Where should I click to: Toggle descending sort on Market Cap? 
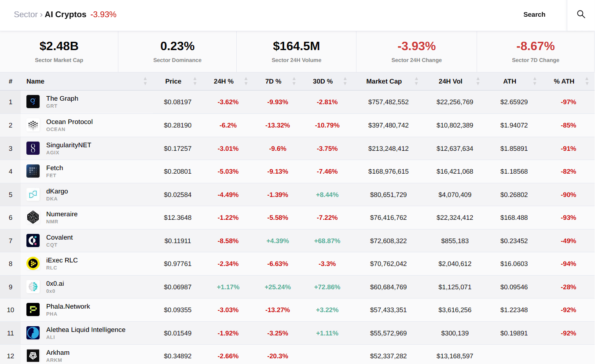(x=416, y=84)
